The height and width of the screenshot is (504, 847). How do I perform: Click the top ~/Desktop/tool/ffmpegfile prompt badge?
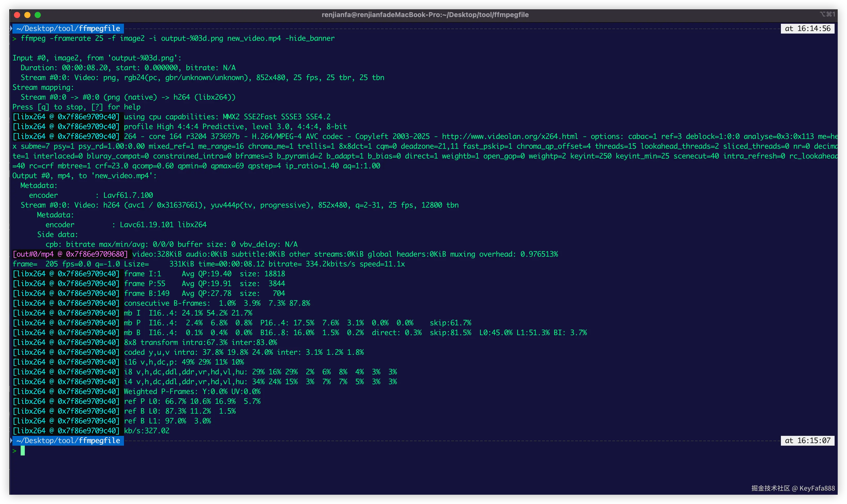[x=68, y=28]
